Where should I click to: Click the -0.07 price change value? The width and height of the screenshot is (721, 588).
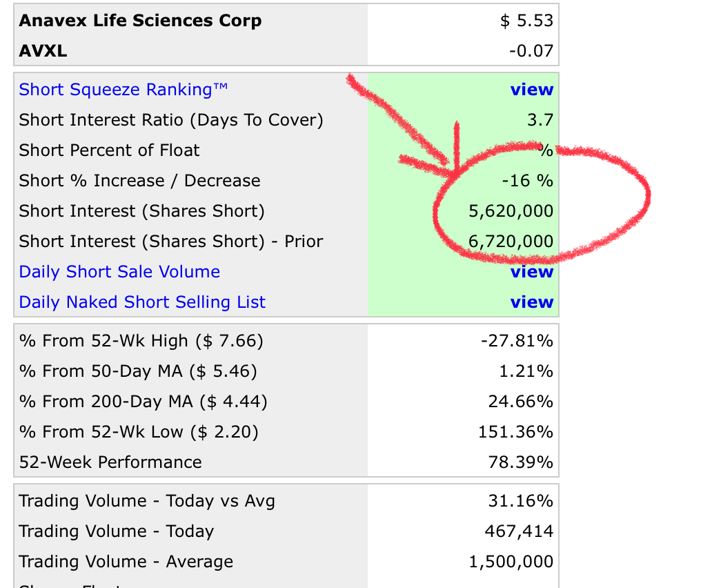tap(531, 50)
